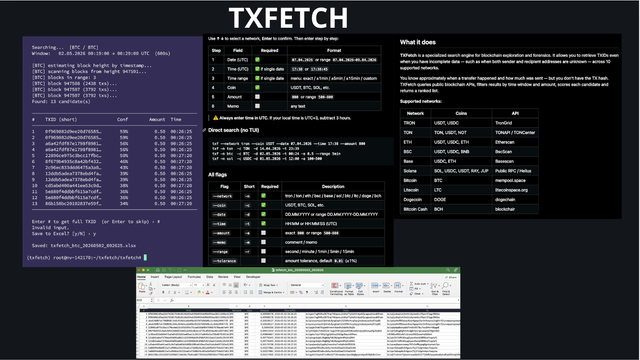The height and width of the screenshot is (360, 640).
Task: Click "Solana" in the Network column
Action: pyautogui.click(x=410, y=171)
